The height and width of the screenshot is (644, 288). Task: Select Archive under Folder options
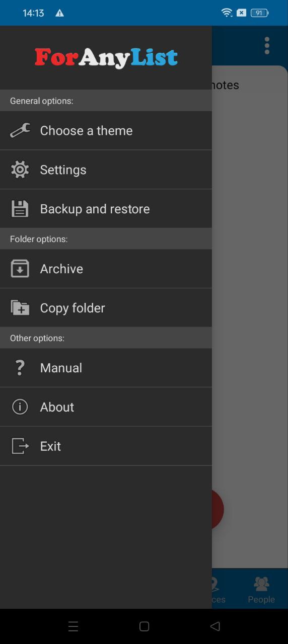tap(106, 269)
